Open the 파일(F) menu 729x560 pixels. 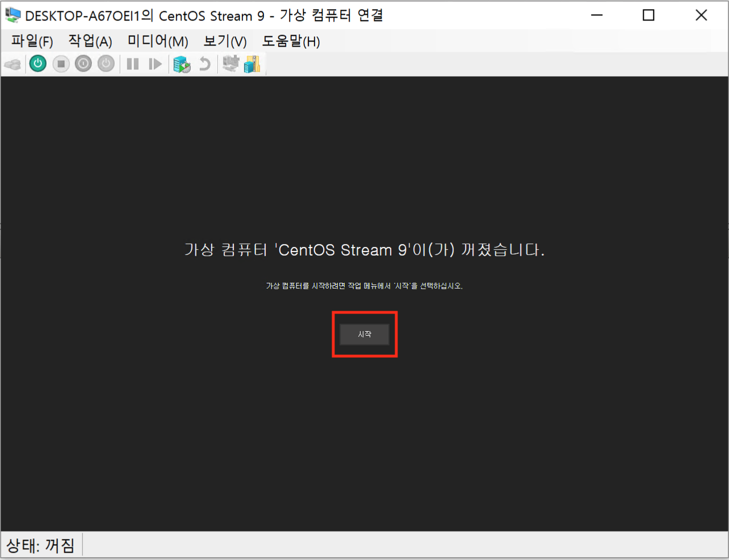click(32, 41)
